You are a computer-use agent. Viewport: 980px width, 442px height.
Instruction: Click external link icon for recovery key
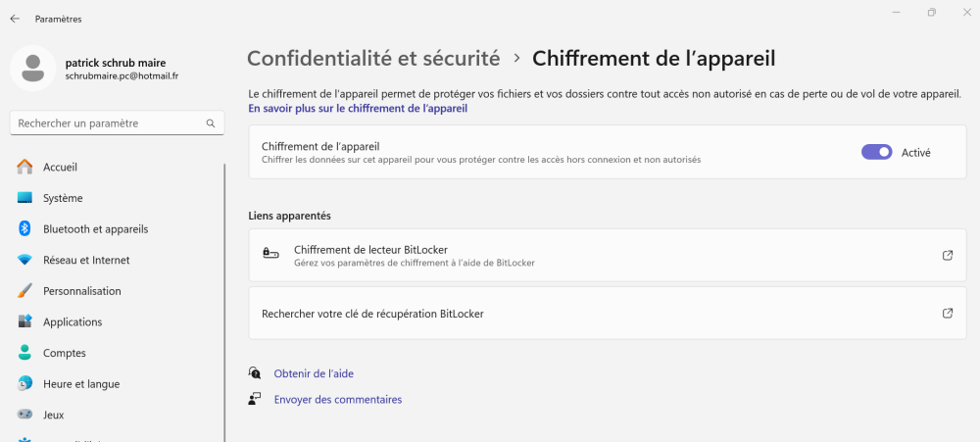click(x=948, y=314)
